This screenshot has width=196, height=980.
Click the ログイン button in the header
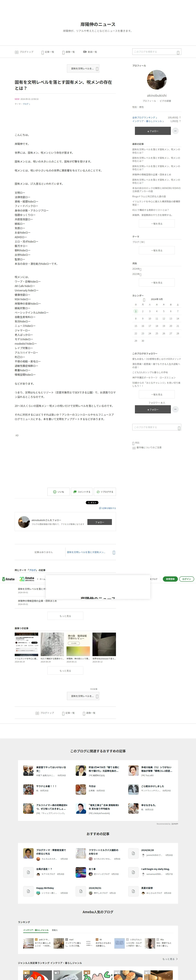pyautogui.click(x=187, y=579)
